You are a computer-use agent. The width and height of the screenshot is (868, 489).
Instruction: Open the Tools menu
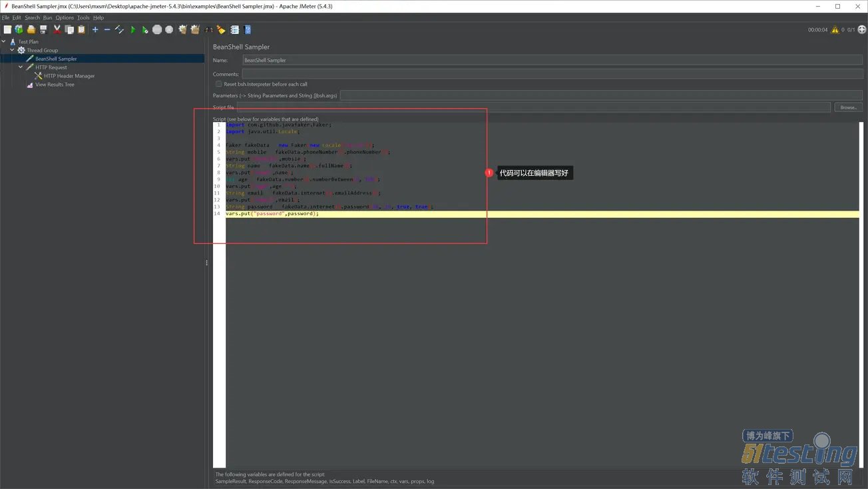(x=83, y=17)
